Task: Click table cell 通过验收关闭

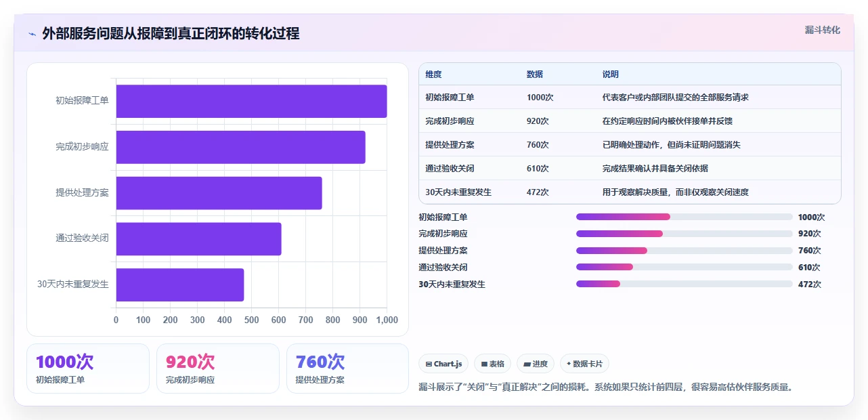Action: click(x=450, y=169)
